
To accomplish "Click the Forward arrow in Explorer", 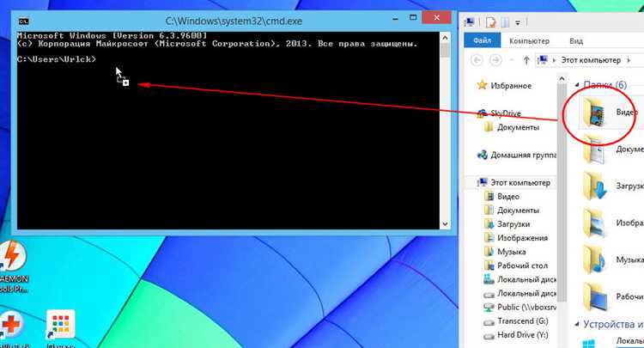I will pos(495,60).
